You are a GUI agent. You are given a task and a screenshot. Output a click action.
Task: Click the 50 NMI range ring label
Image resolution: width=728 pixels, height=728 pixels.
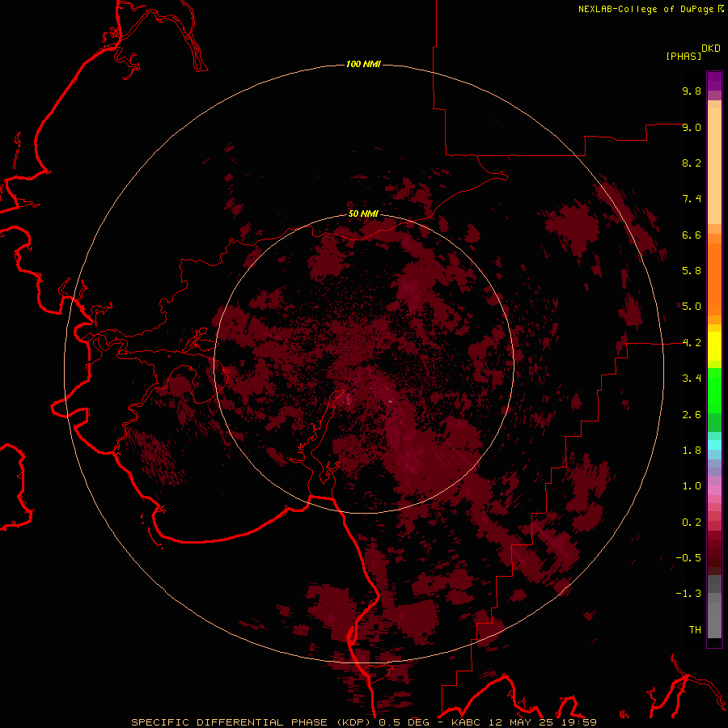point(363,214)
